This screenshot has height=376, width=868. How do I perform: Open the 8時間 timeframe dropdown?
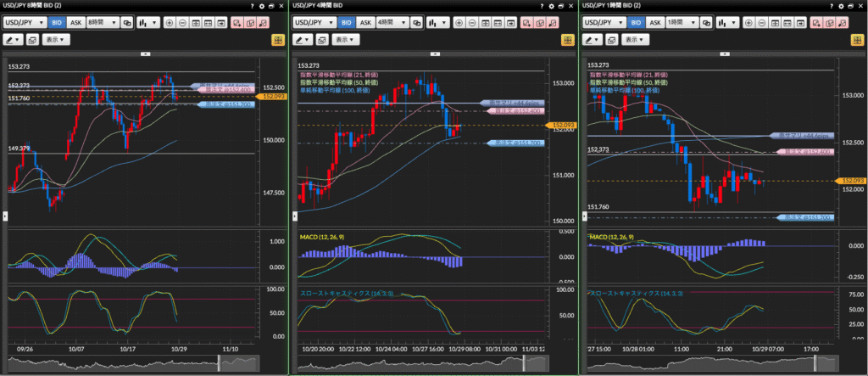click(x=103, y=23)
